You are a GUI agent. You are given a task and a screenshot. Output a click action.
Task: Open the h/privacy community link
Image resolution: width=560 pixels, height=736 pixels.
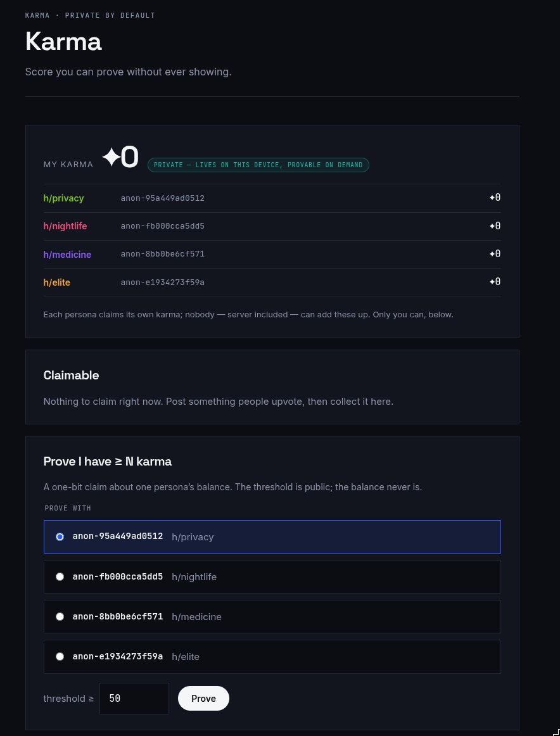click(63, 198)
